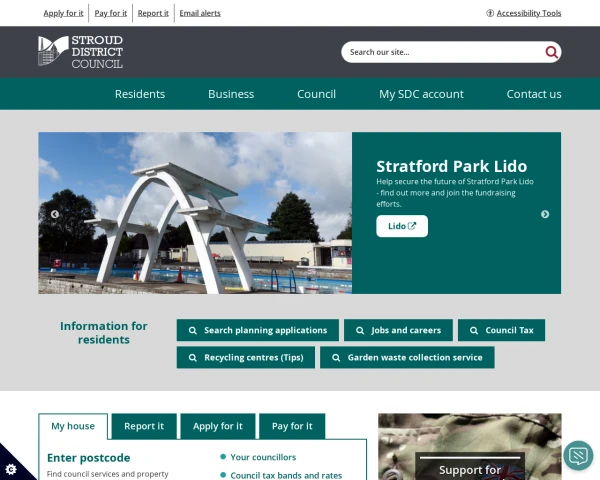600x480 pixels.
Task: Open Search planning applications button
Action: [258, 330]
